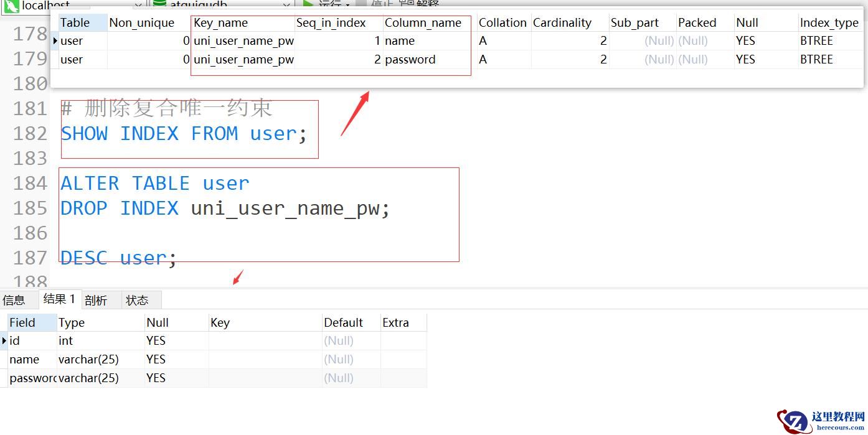Click the green 运行 run button
The image size is (868, 435).
click(326, 4)
